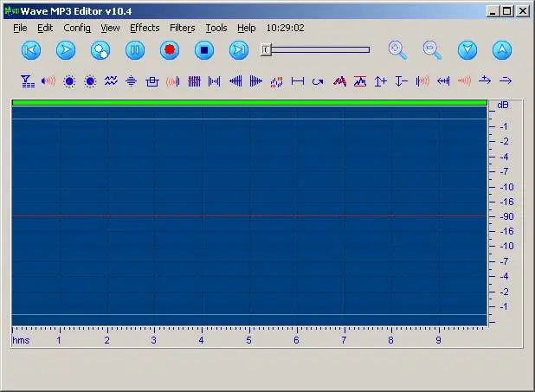This screenshot has width=535, height=392.
Task: Zoom out with the minus magnifier
Action: pyautogui.click(x=432, y=50)
